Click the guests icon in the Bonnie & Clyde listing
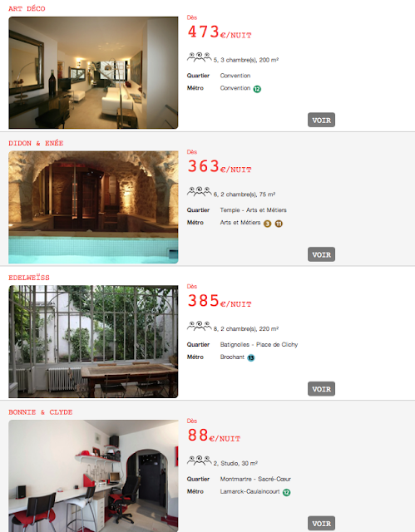 pos(200,461)
